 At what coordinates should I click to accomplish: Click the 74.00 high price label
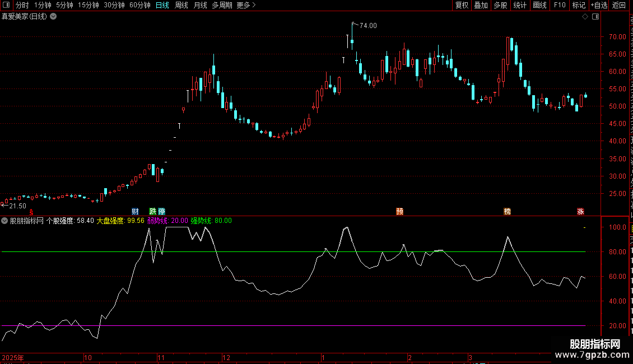[368, 25]
